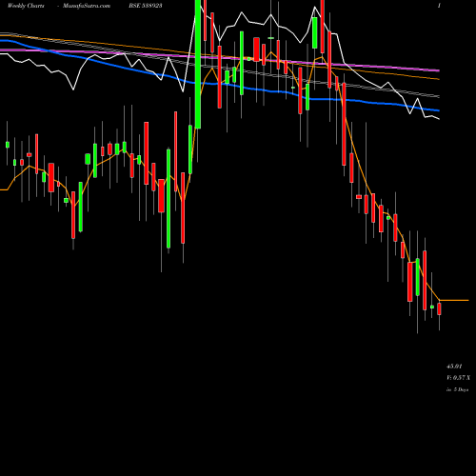Click the 'Weekly Charts' title text
This screenshot has width=476, height=476.
[26, 6]
